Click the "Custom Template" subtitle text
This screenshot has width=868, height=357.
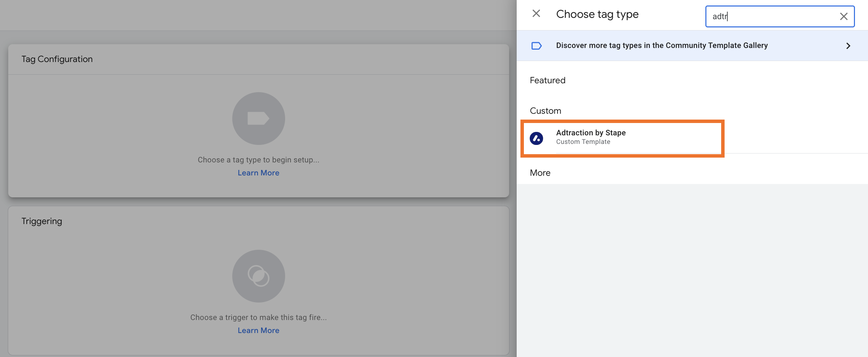point(583,142)
